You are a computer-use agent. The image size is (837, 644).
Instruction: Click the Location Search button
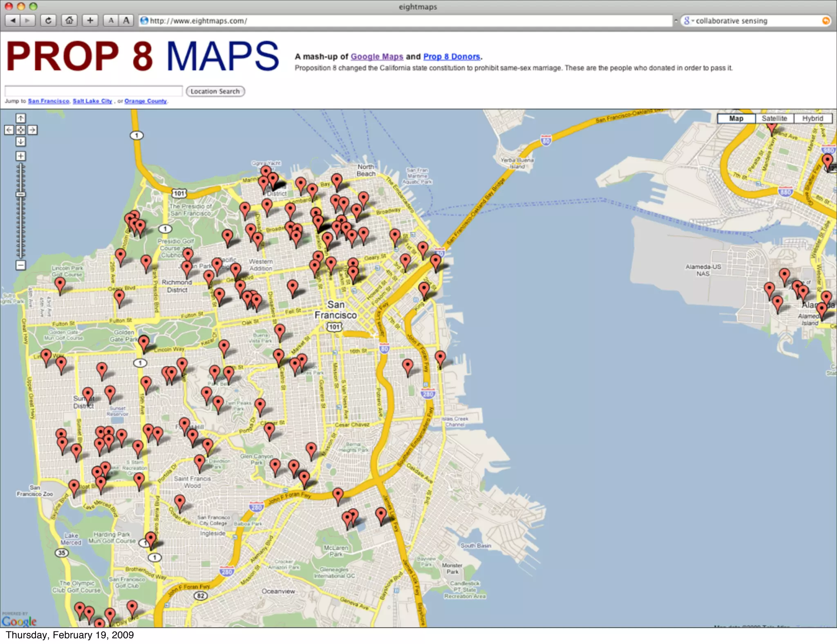(x=215, y=92)
